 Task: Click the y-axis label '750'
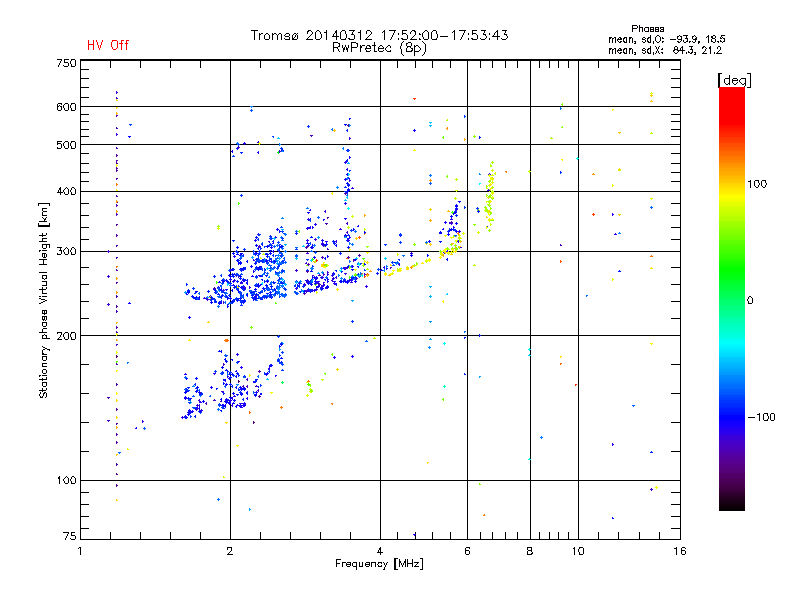pyautogui.click(x=66, y=63)
